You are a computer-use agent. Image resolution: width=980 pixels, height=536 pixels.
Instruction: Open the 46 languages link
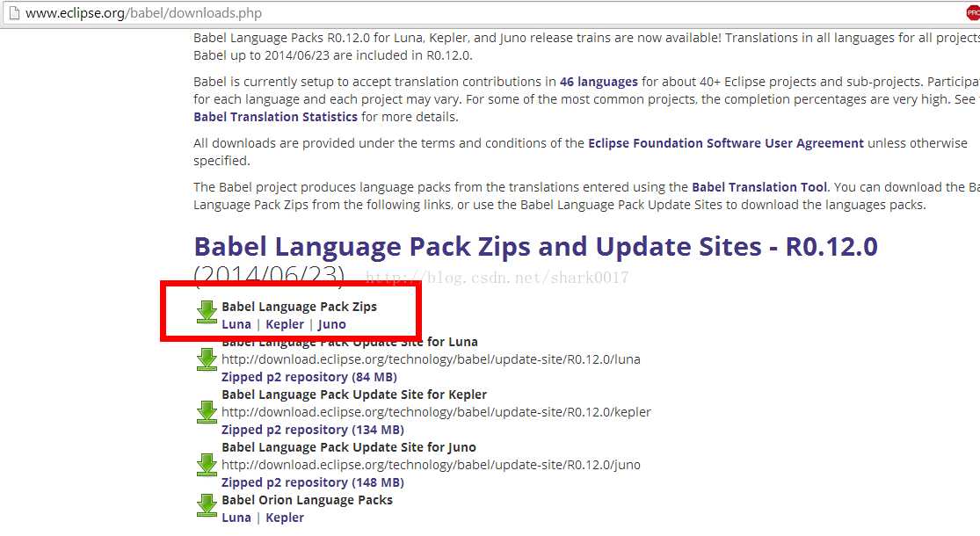[x=599, y=82]
